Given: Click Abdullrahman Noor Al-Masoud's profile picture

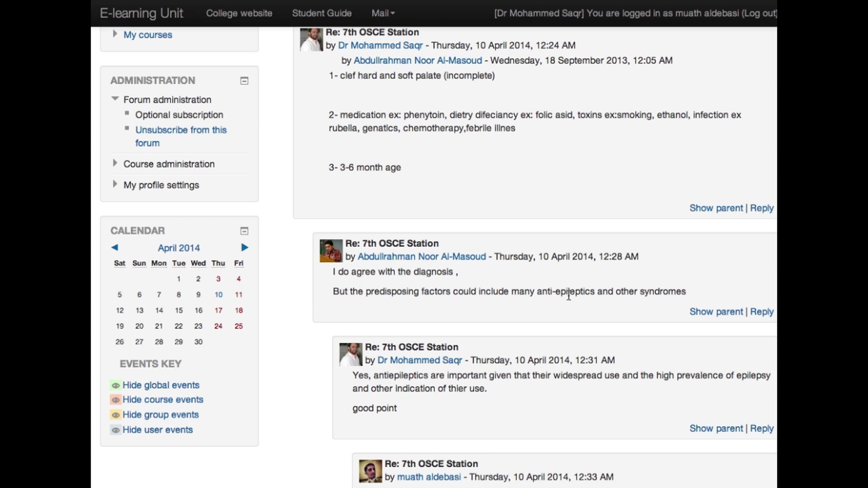Looking at the screenshot, I should coord(331,251).
